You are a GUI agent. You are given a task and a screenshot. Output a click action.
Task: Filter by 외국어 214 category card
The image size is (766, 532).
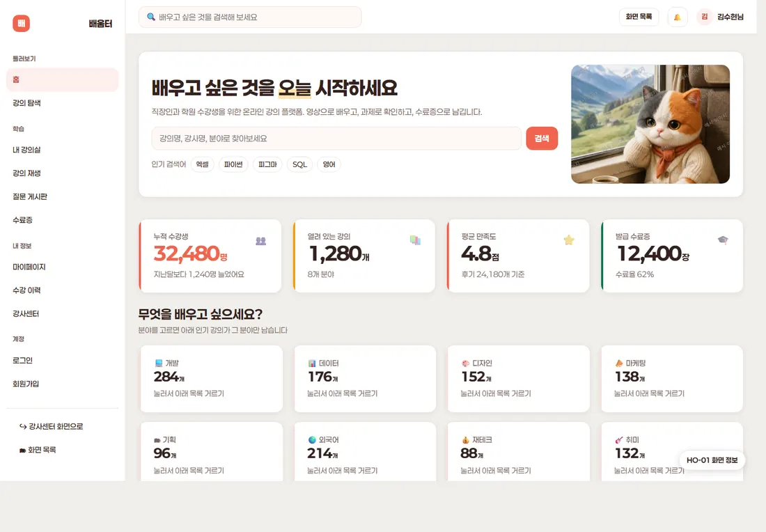pos(365,452)
